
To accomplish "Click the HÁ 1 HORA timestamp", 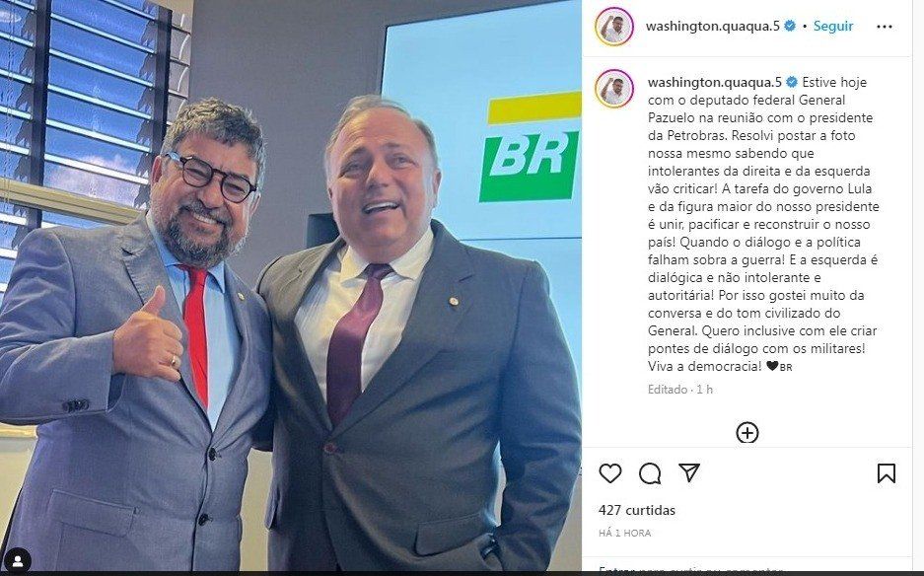I will coord(624,533).
